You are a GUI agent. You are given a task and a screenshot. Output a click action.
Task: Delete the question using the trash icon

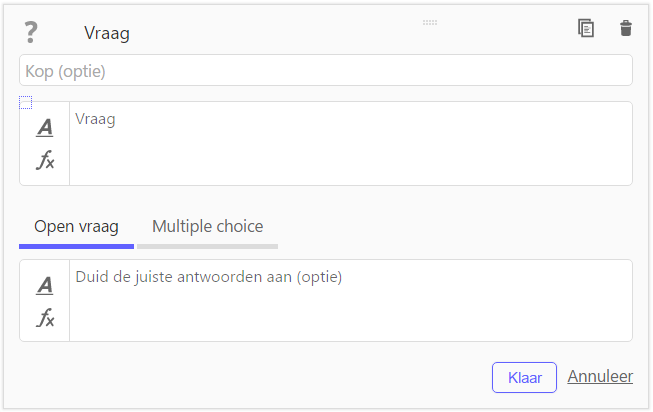point(626,28)
